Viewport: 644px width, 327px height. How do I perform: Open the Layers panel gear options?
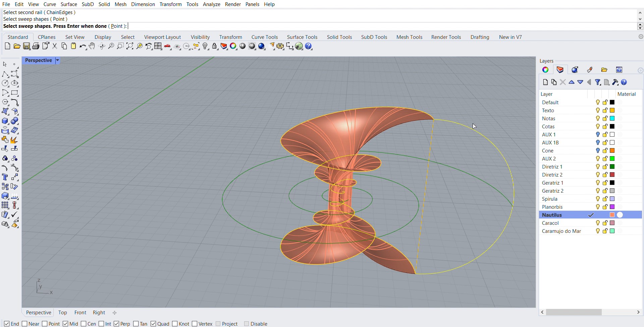point(640,70)
